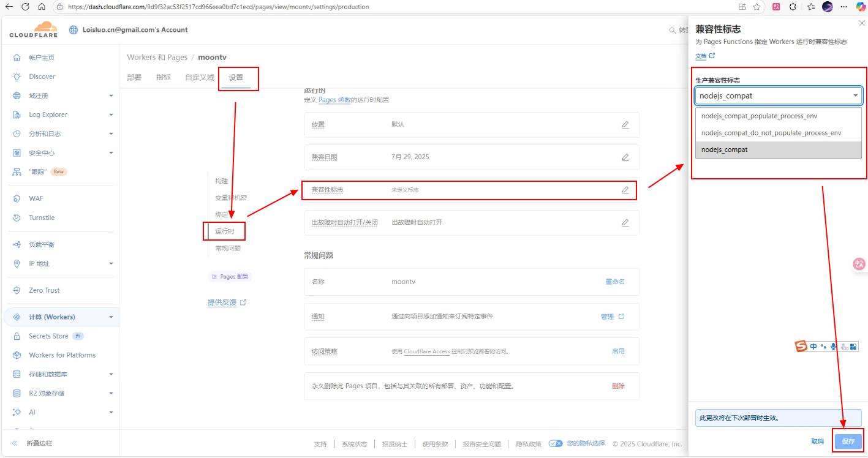The image size is (868, 458).
Task: Open the favorites list icon
Action: [810, 7]
